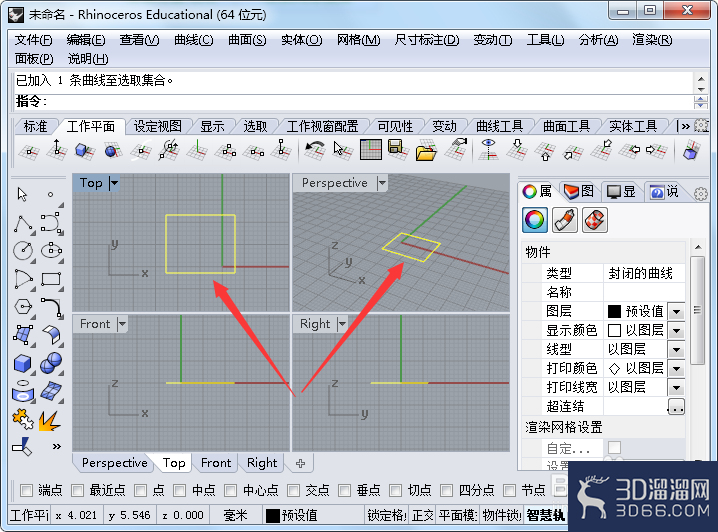718x532 pixels.
Task: Pick the circle drawing tool
Action: 23,250
